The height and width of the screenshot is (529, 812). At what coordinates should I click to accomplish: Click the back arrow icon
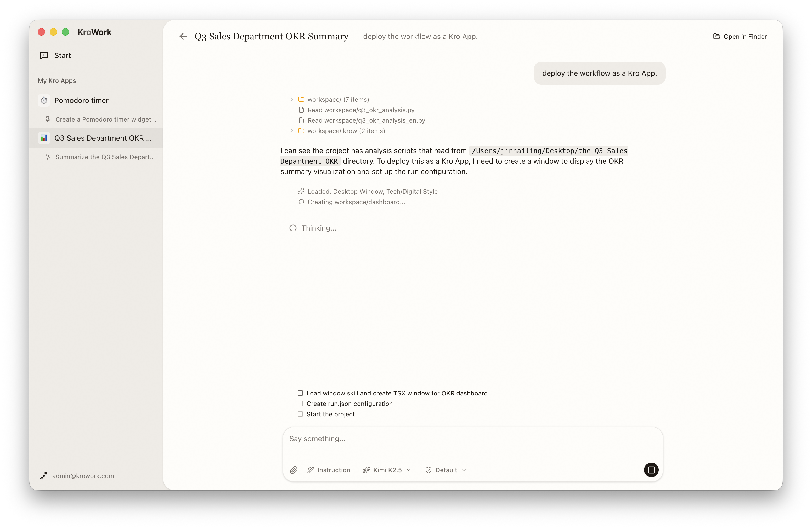coord(183,37)
